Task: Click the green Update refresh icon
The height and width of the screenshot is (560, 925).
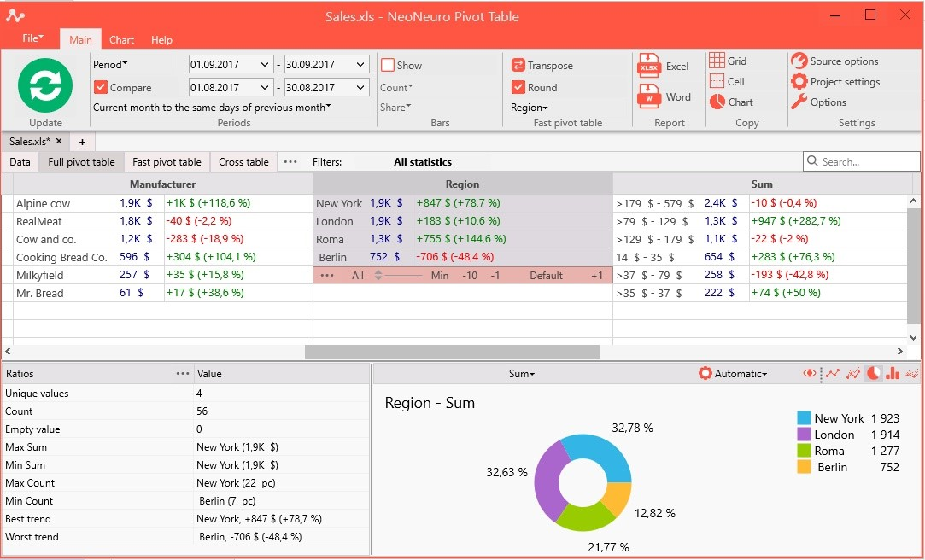Action: pos(45,85)
